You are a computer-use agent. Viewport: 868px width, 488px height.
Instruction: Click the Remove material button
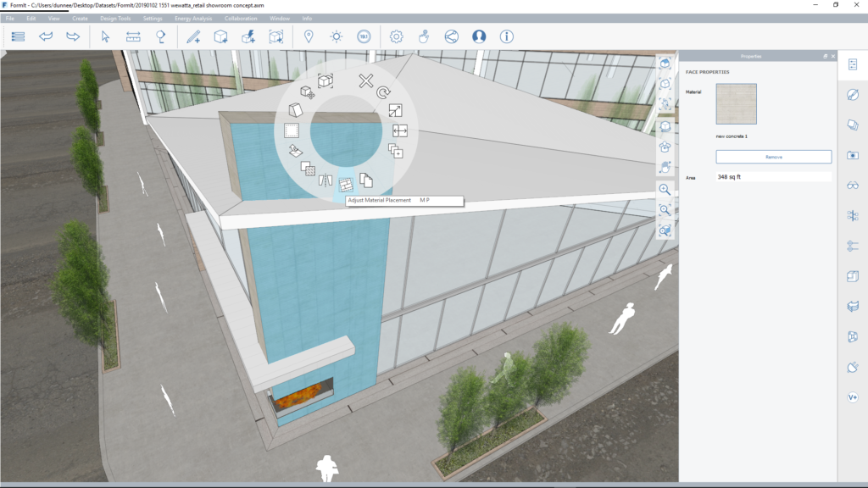pos(773,157)
